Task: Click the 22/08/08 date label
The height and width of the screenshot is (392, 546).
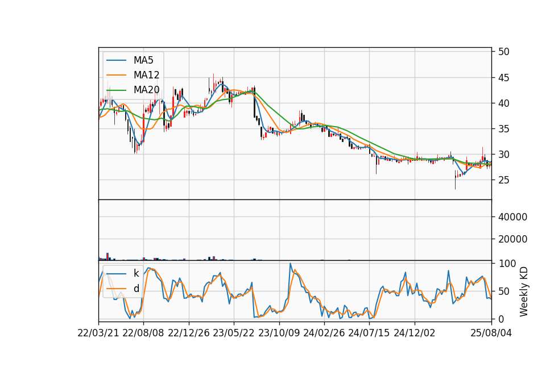Action: pos(143,333)
